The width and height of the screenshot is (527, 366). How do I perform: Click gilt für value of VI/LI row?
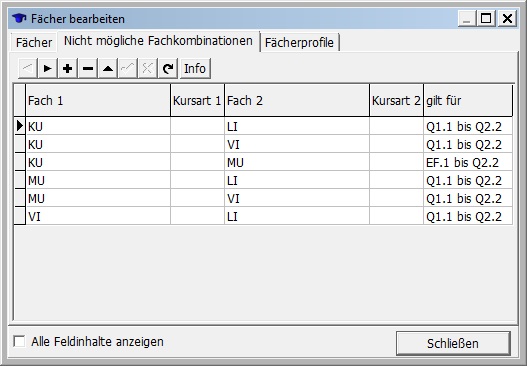468,216
